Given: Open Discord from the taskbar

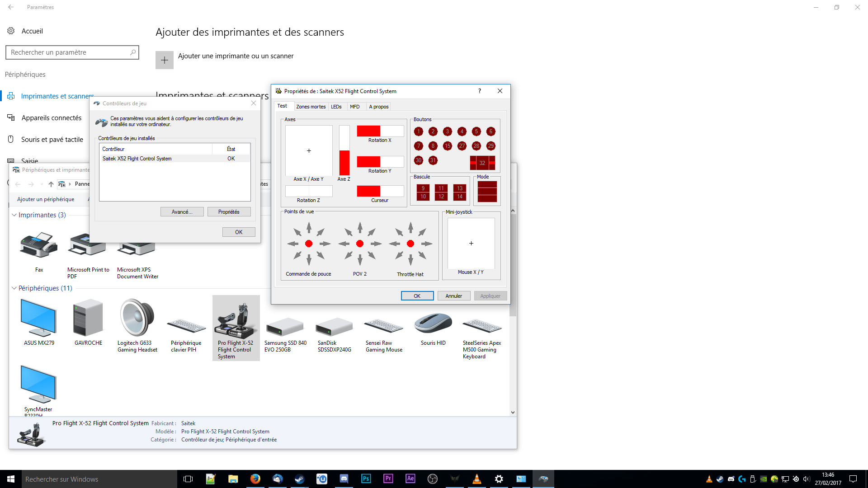Looking at the screenshot, I should pyautogui.click(x=344, y=479).
